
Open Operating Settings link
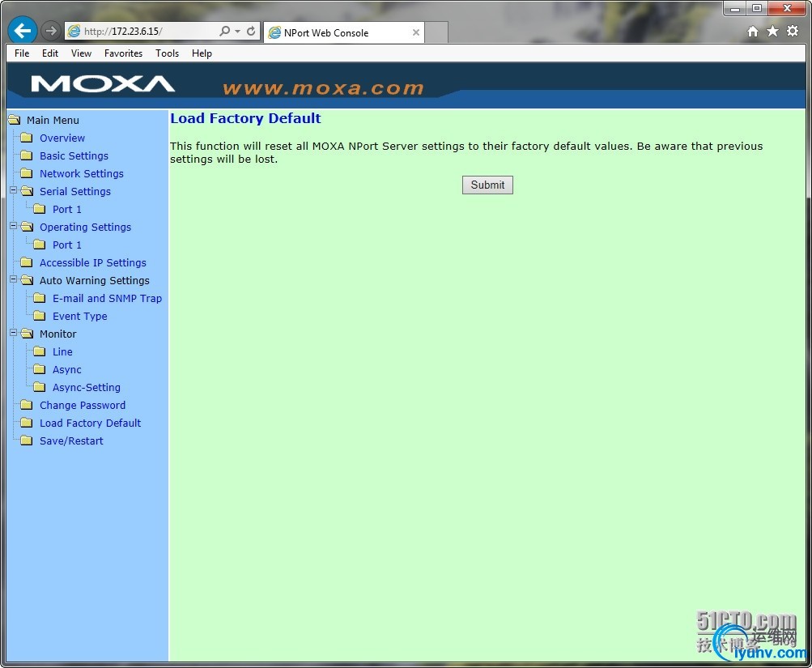click(x=86, y=228)
